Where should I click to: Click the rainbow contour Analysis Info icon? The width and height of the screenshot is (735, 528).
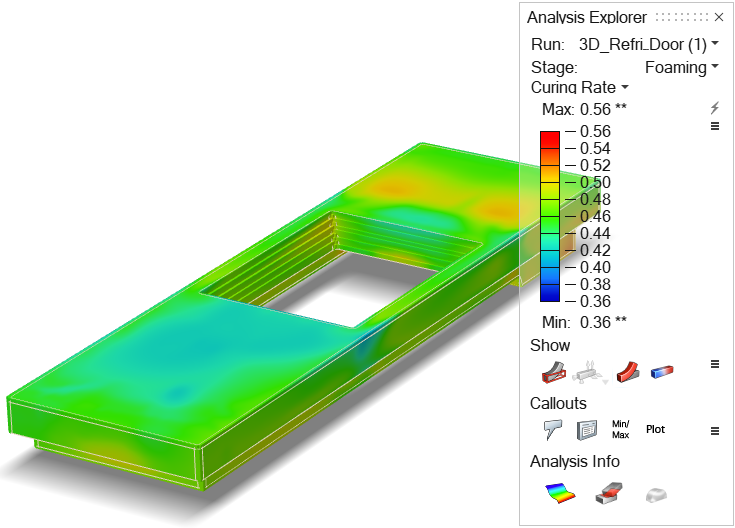click(560, 494)
